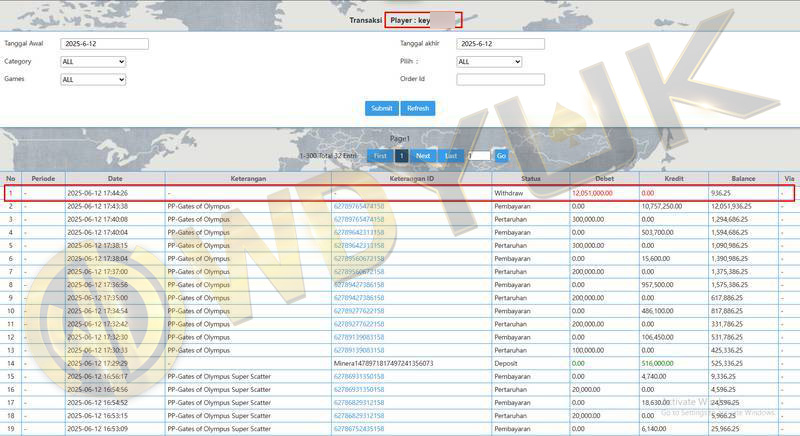800x436 pixels.
Task: Click the date 2025-06-12 17:44:26
Action: (97, 193)
